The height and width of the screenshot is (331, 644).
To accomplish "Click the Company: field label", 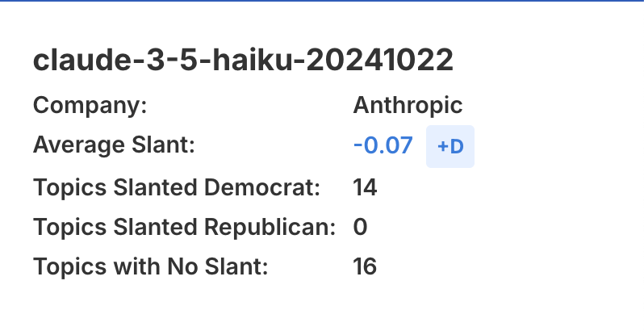I will point(90,105).
